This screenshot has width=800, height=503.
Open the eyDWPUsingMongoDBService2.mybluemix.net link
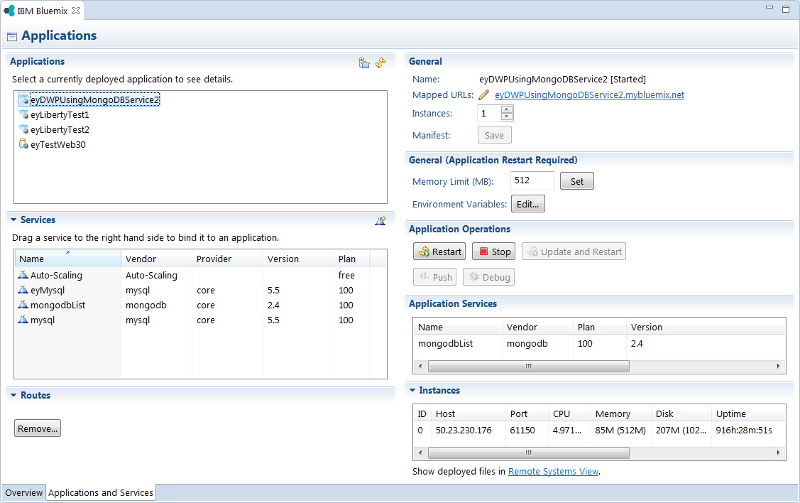(589, 95)
